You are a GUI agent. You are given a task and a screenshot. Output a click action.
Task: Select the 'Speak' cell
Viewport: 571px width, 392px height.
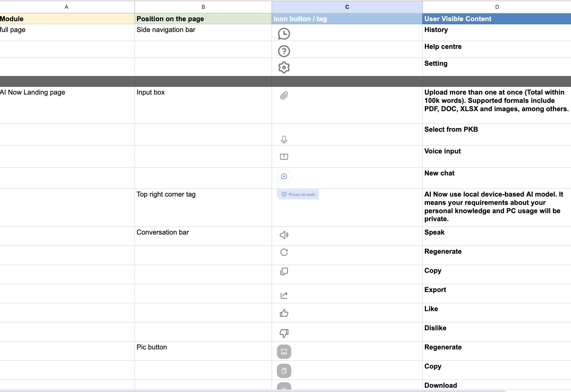(497, 236)
